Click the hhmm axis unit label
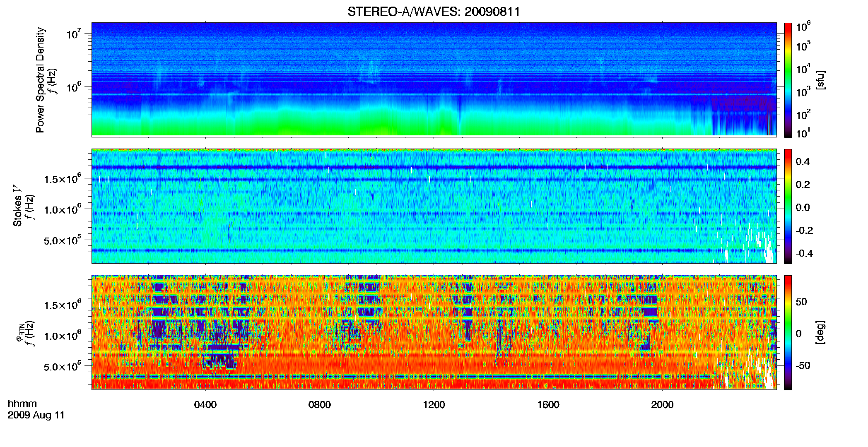 pyautogui.click(x=22, y=404)
